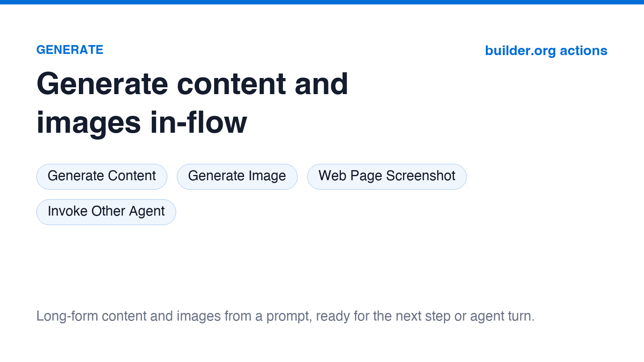Screen dimensions: 644x362
Task: Click the word "Invoke" in the bottom pill
Action: (68, 211)
